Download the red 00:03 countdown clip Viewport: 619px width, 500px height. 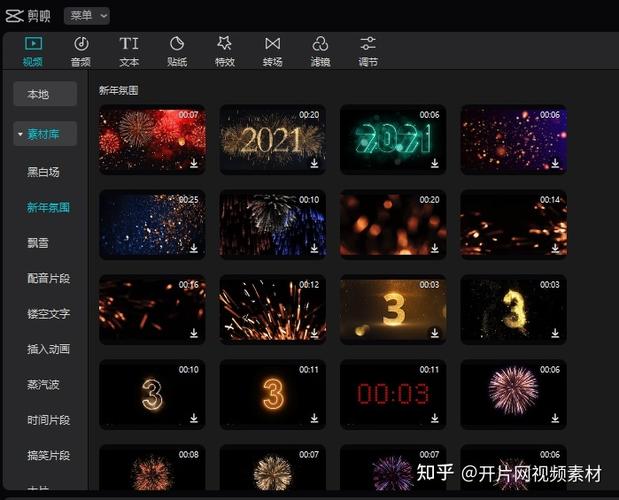pyautogui.click(x=435, y=418)
